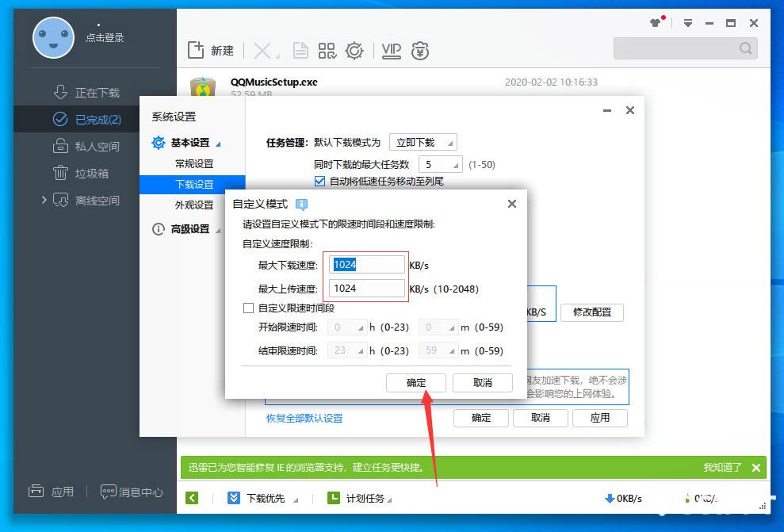Screen dimensions: 784x532
Task: Cancel the 自定义模式 dialog
Action: click(483, 382)
